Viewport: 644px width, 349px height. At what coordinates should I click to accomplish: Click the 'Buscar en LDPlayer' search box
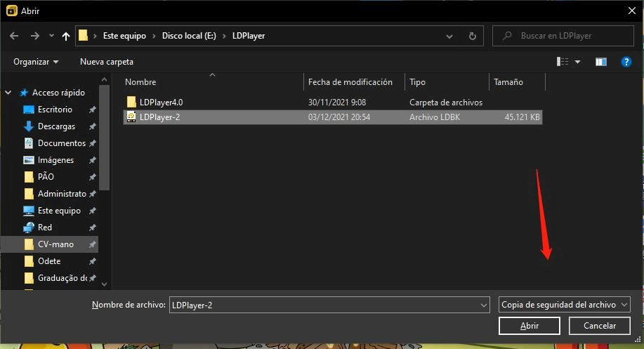point(563,36)
